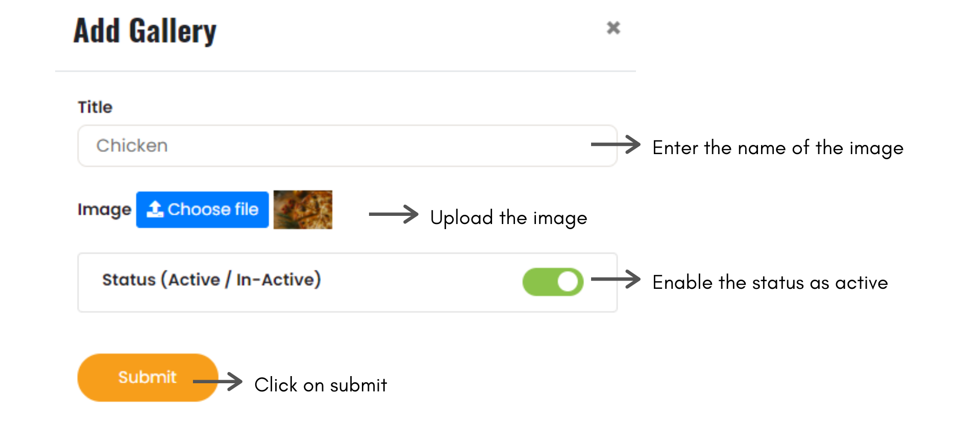980x421 pixels.
Task: Click the 'Enter the name of the image' text
Action: (x=778, y=148)
